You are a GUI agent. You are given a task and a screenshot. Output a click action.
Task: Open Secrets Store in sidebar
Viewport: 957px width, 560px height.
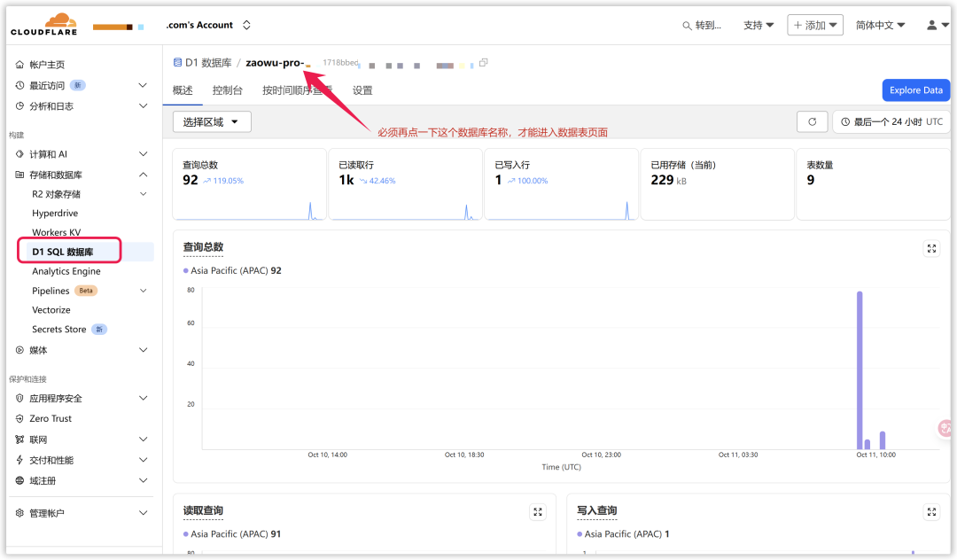click(59, 330)
